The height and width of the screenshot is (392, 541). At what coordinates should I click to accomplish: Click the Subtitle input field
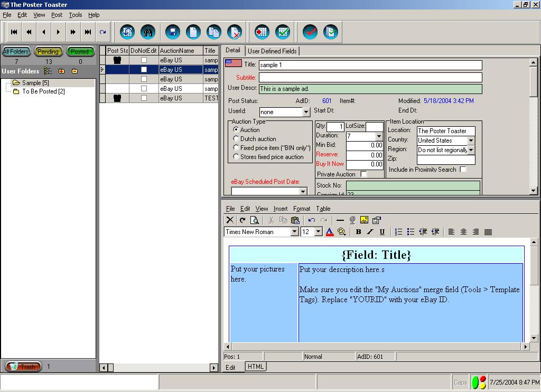coord(370,77)
